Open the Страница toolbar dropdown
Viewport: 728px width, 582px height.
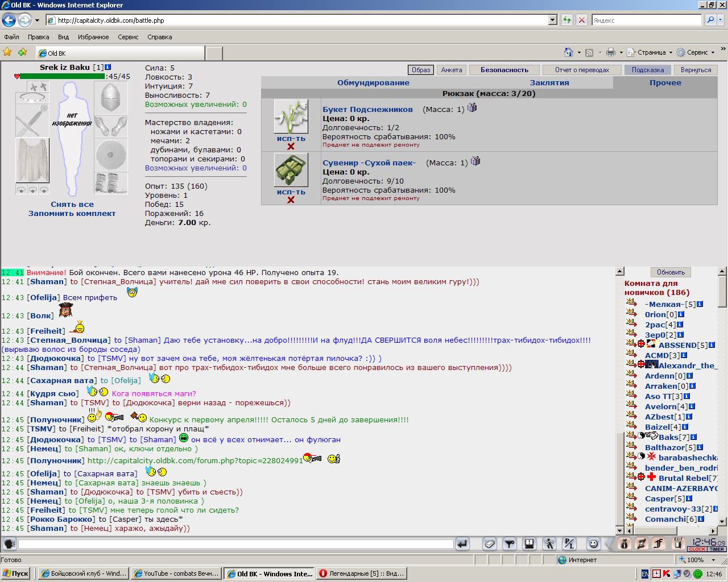click(x=650, y=52)
